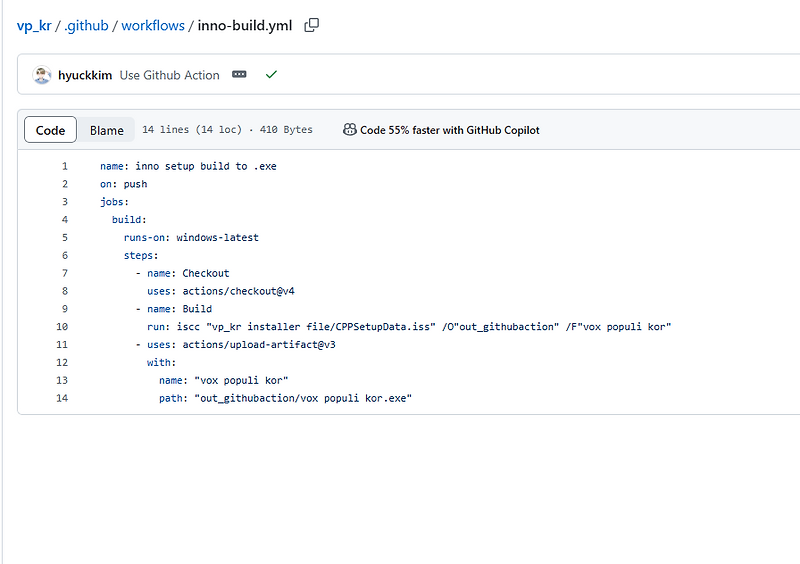Select line number 8
800x564 pixels.
[x=65, y=291]
